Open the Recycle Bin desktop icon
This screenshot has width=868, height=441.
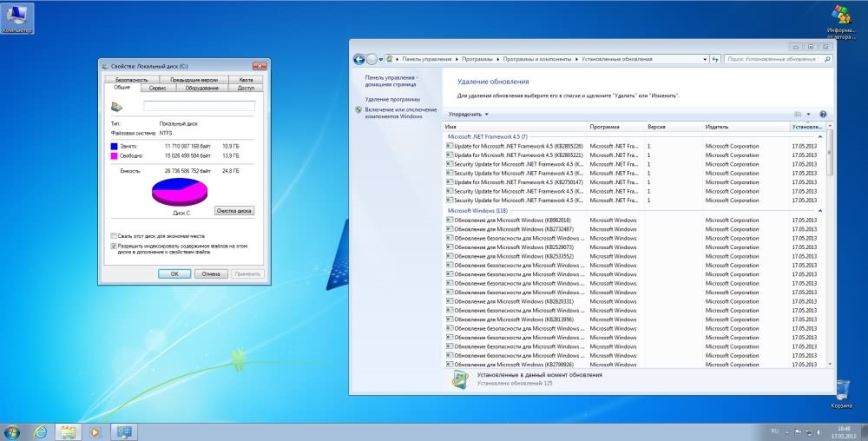(x=841, y=391)
